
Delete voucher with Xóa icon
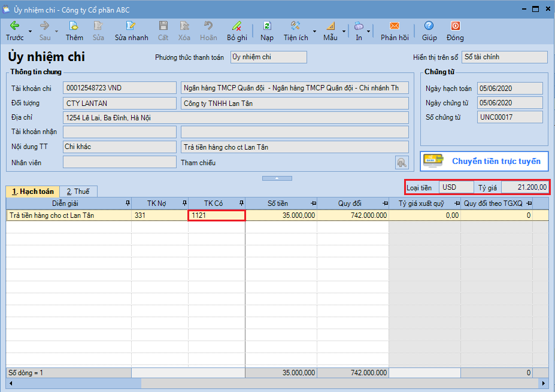click(x=184, y=31)
